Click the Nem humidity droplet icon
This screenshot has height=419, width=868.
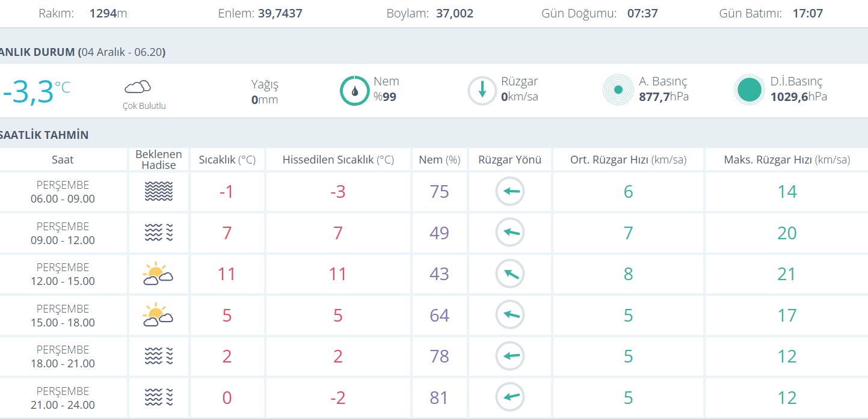point(354,91)
